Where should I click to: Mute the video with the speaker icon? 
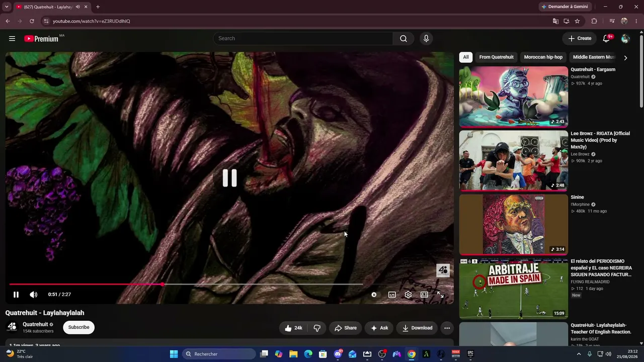(33, 295)
